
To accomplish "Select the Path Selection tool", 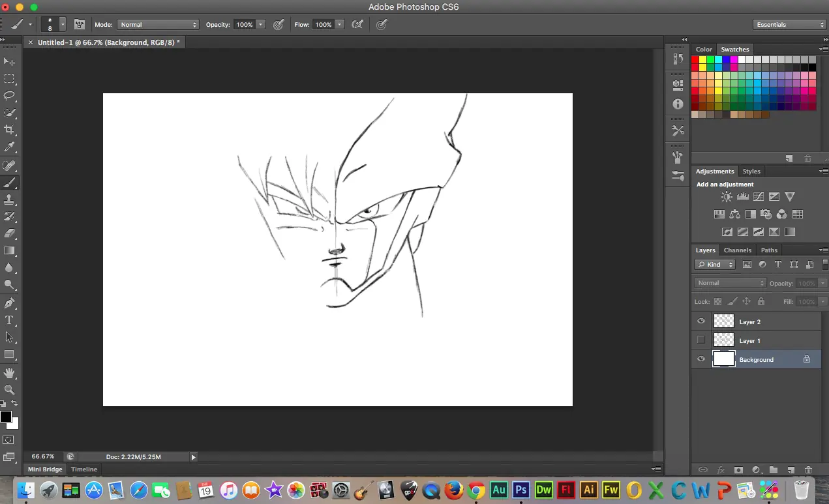I will click(9, 337).
